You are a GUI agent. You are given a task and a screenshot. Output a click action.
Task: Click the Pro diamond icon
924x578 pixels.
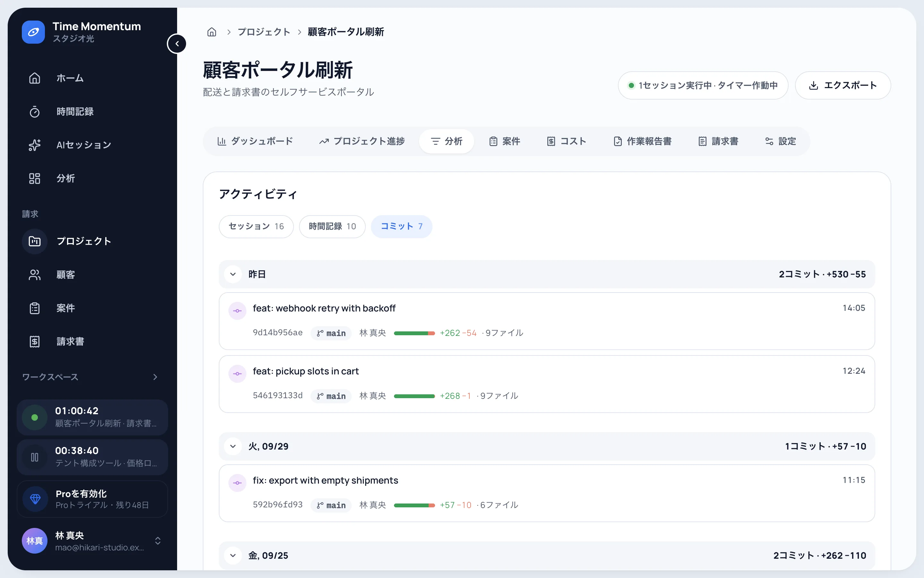(x=35, y=499)
